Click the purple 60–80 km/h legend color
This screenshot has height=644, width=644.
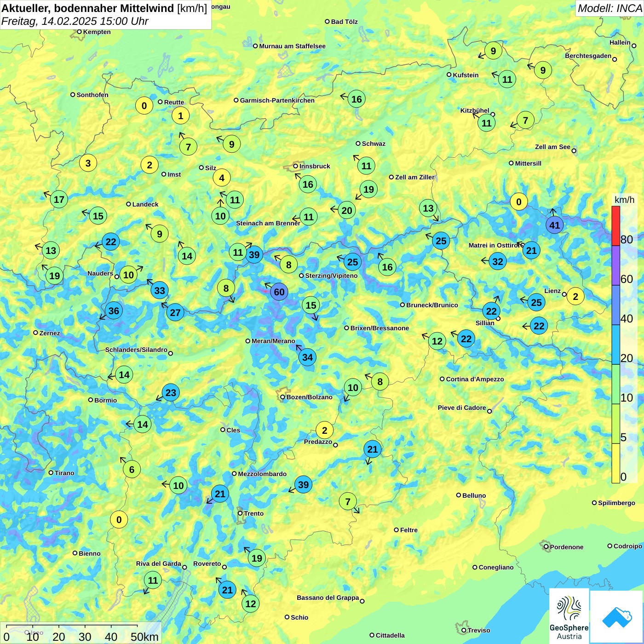[615, 265]
